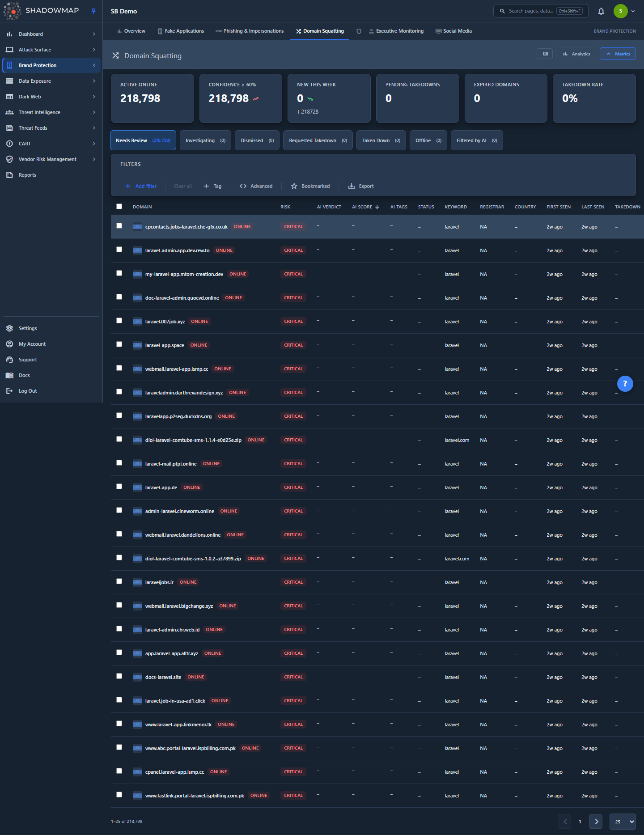Click the pin sidebar icon
The height and width of the screenshot is (835, 644).
point(93,11)
